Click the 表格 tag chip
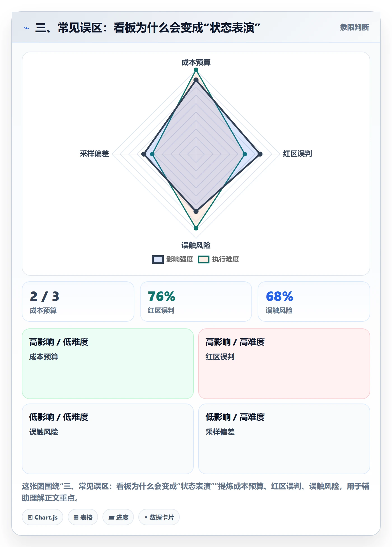Image resolution: width=392 pixels, height=547 pixels. [83, 517]
